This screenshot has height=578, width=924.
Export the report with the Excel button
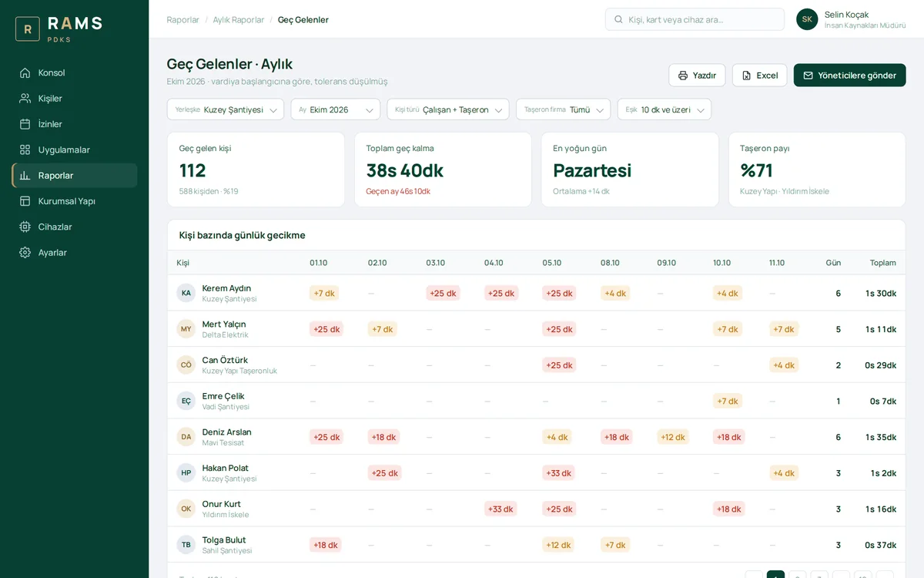[x=760, y=75]
